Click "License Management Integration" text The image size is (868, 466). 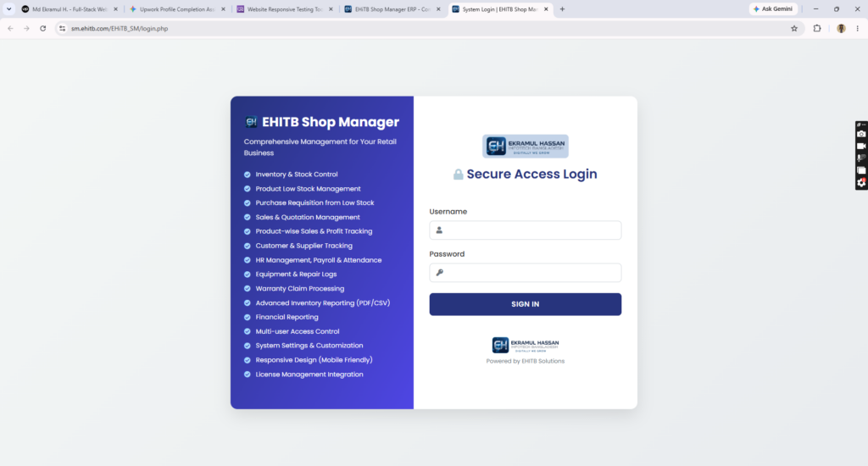click(309, 374)
